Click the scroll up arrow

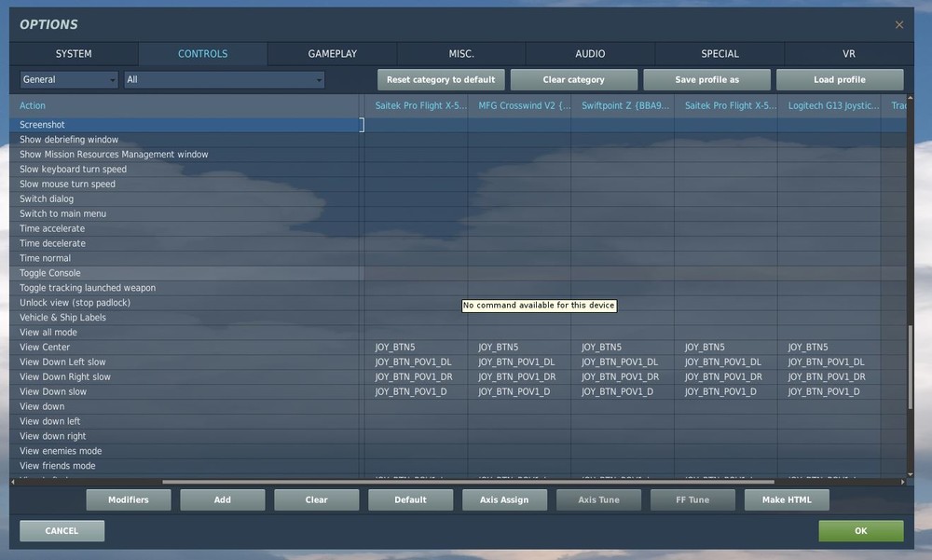point(910,98)
